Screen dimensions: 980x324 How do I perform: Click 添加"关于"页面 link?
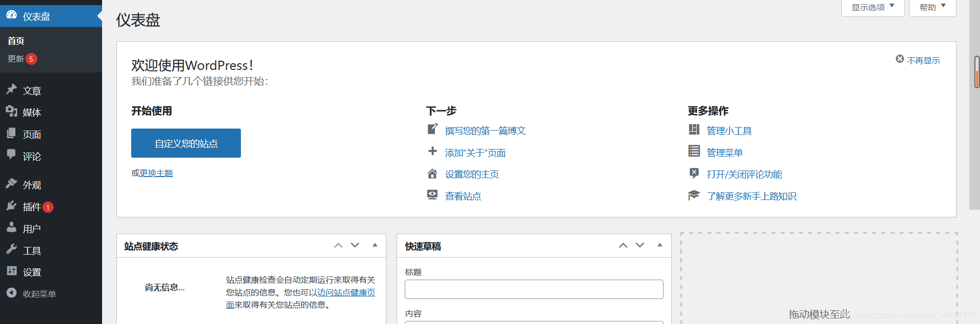point(475,153)
